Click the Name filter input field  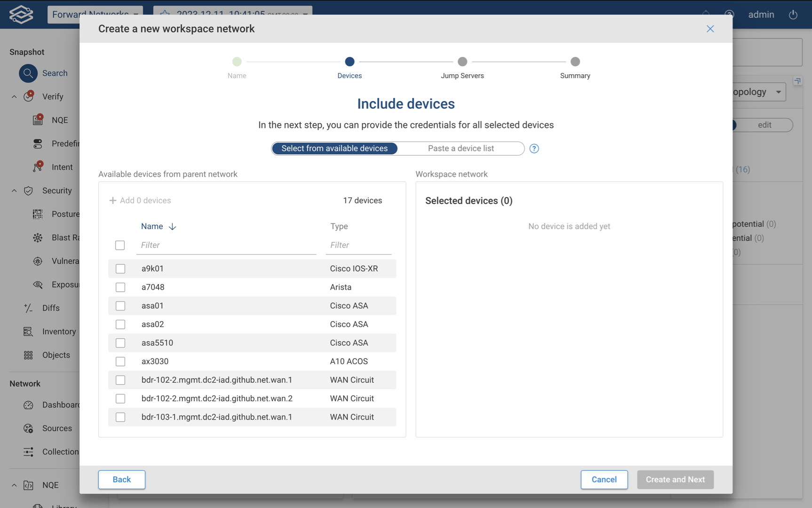click(x=226, y=245)
